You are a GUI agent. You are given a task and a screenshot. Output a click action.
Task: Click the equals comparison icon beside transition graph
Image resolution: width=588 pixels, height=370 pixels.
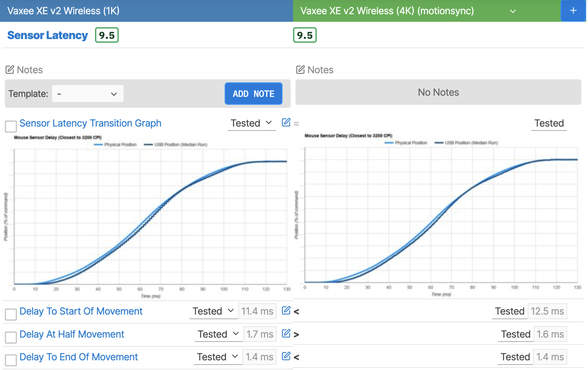(296, 124)
